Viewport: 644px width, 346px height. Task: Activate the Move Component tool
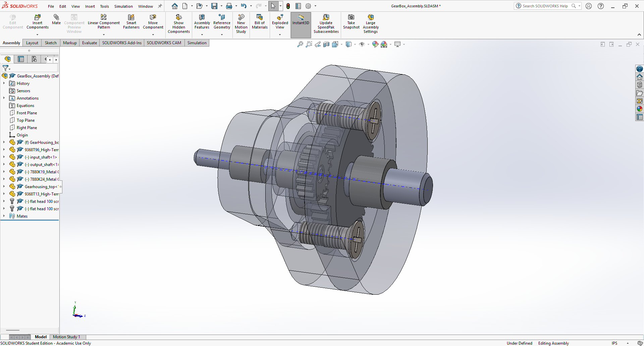153,22
